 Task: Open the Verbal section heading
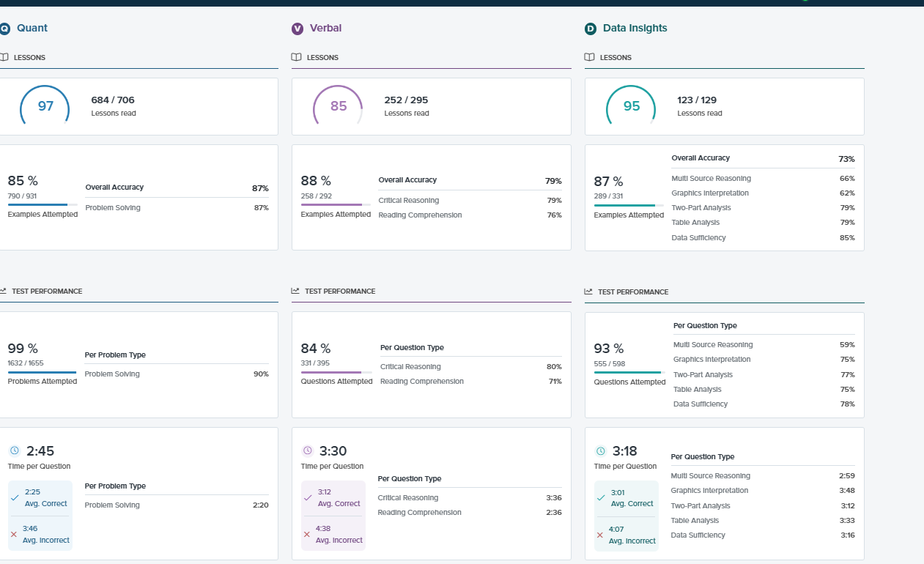(x=325, y=29)
